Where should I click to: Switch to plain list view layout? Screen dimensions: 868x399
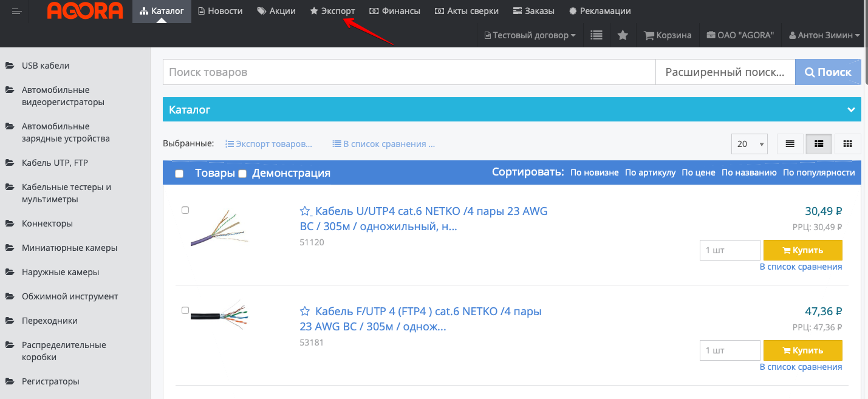click(790, 144)
